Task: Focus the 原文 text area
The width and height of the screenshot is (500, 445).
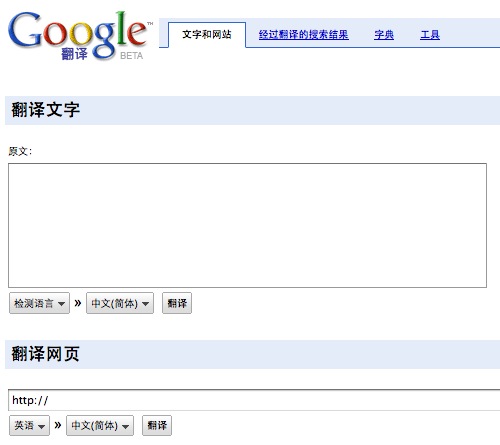Action: tap(247, 225)
